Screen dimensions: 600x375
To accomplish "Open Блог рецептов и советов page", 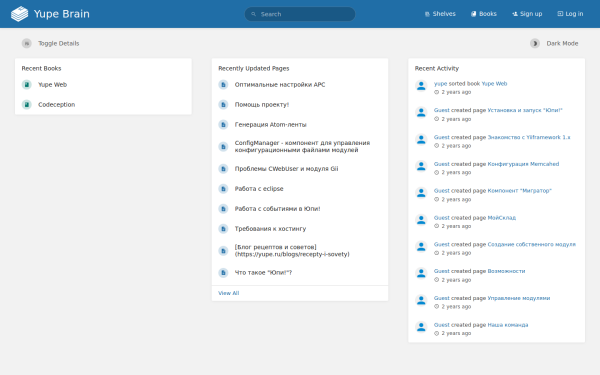I will [x=292, y=251].
